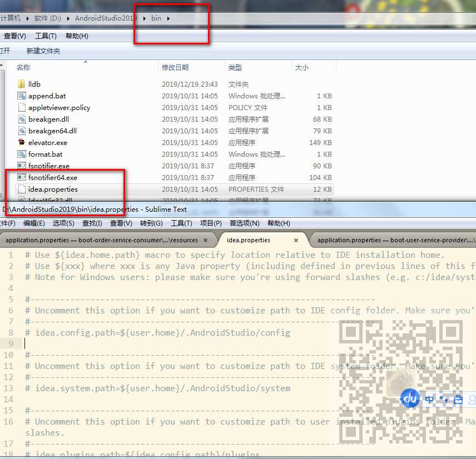Screen dimensions: 476x459
Task: Click the 149 KB size cell
Action: [320, 143]
